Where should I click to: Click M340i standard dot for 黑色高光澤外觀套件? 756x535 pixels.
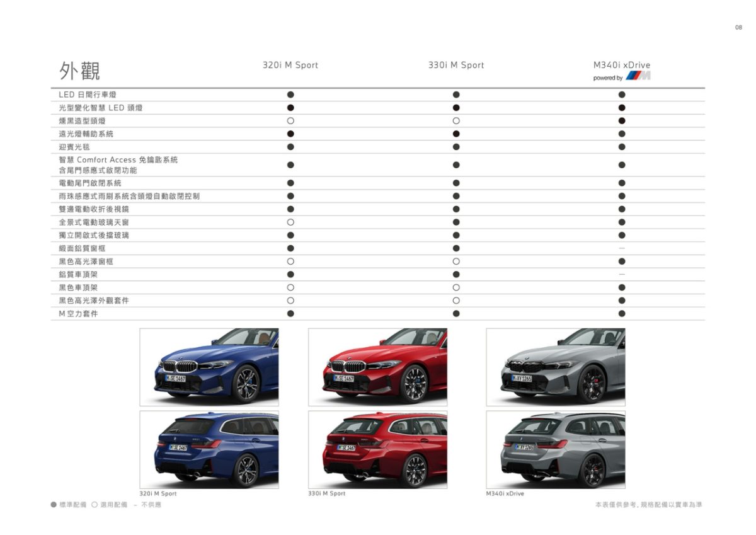(x=622, y=301)
